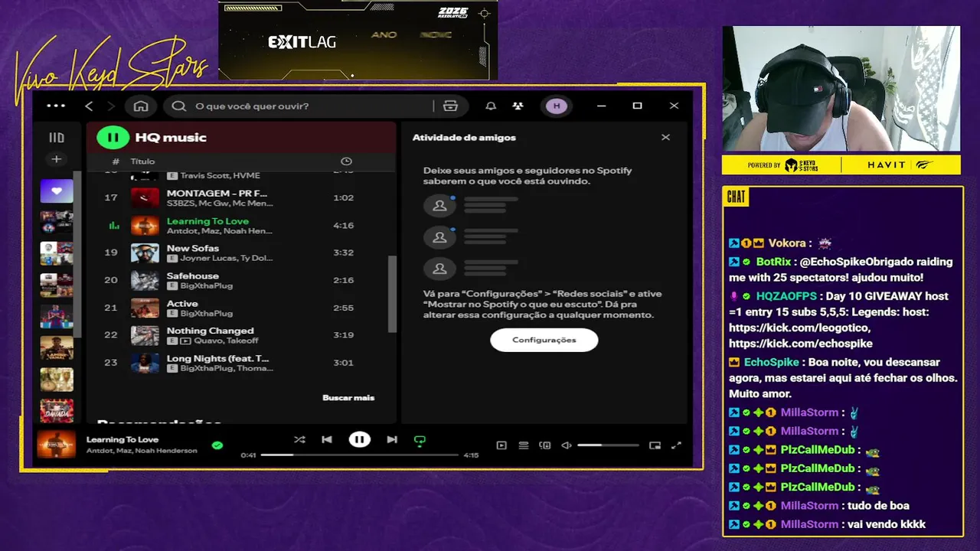Toggle the green repeat button
Viewport: 980px width, 551px height.
pos(420,441)
